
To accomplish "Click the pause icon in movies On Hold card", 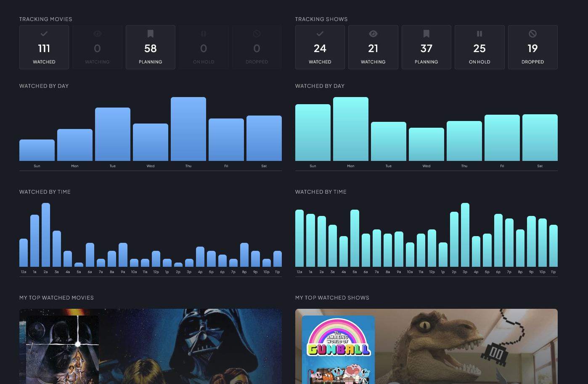I will pyautogui.click(x=204, y=34).
